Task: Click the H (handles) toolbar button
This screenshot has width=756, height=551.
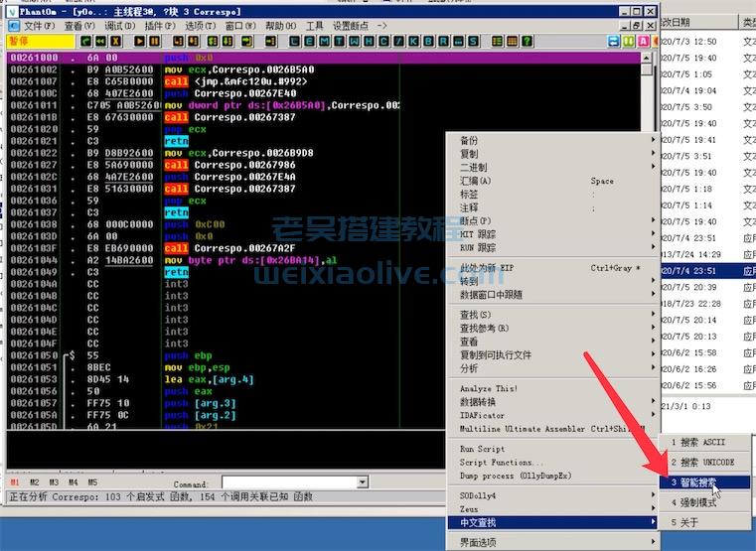Action: click(x=370, y=41)
